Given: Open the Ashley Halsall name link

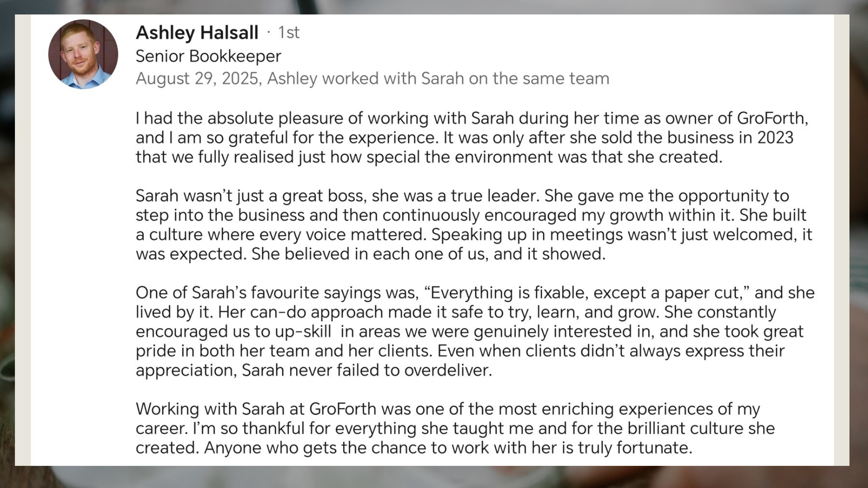Looking at the screenshot, I should (197, 33).
